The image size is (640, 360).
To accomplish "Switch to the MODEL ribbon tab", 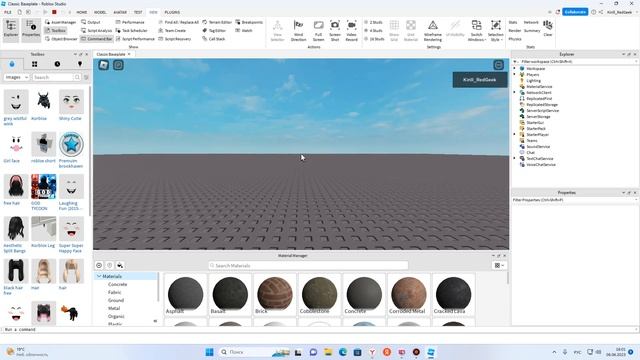I will pyautogui.click(x=100, y=12).
